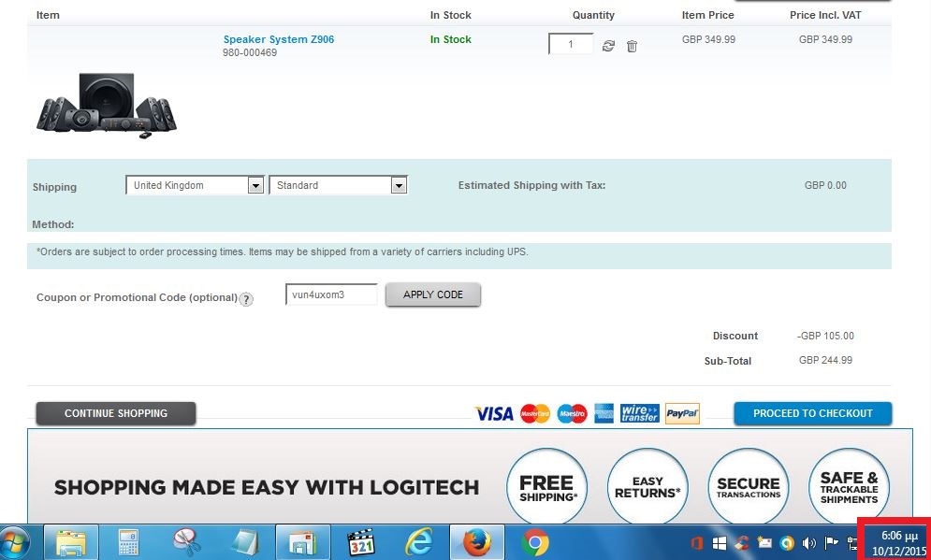Click the FREE SHIPPING badge
931x560 pixels.
click(546, 488)
